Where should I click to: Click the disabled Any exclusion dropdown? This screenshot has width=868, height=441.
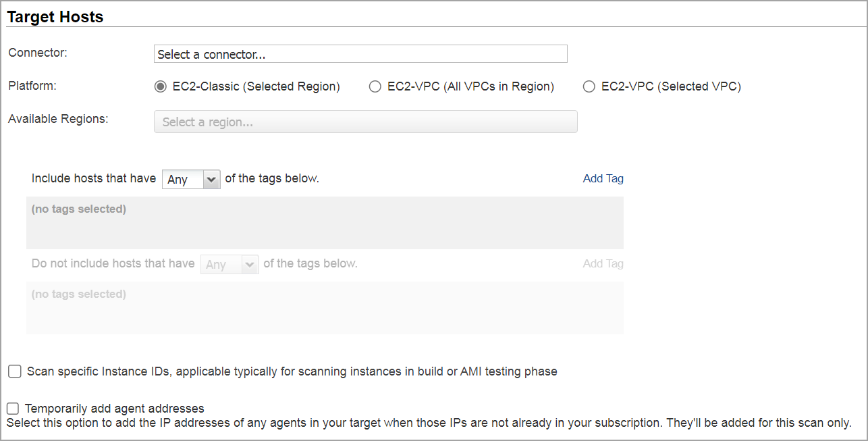229,264
